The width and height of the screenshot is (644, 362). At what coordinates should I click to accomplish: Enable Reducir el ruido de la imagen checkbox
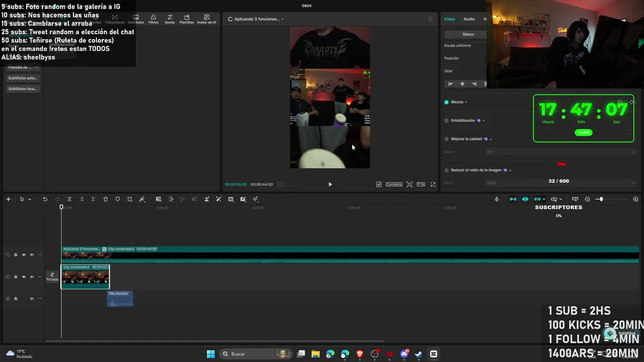[446, 170]
